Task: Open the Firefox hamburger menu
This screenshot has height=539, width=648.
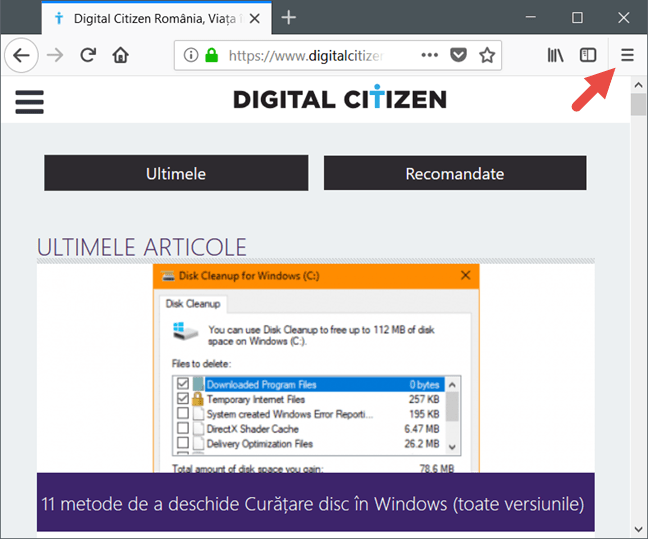Action: coord(627,56)
